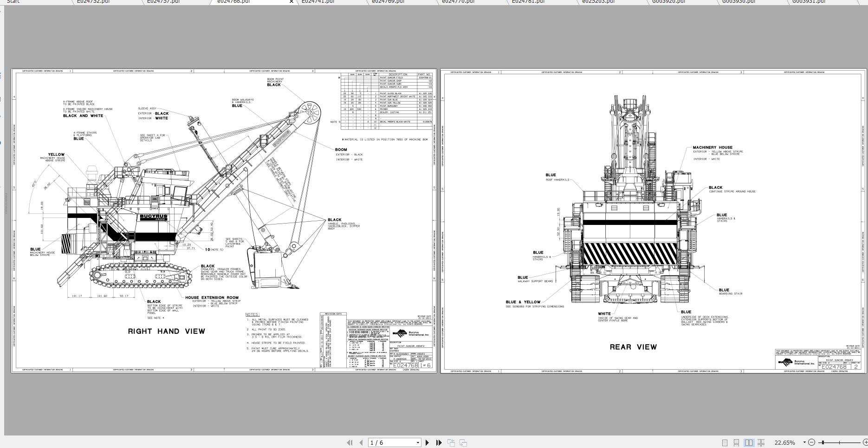Jump to the last page
The width and height of the screenshot is (868, 448).
tap(439, 442)
